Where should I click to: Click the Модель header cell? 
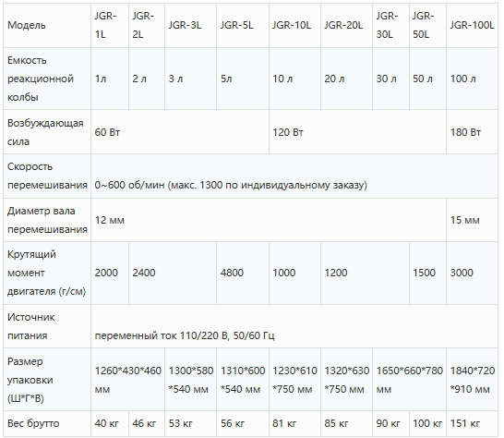coord(47,26)
